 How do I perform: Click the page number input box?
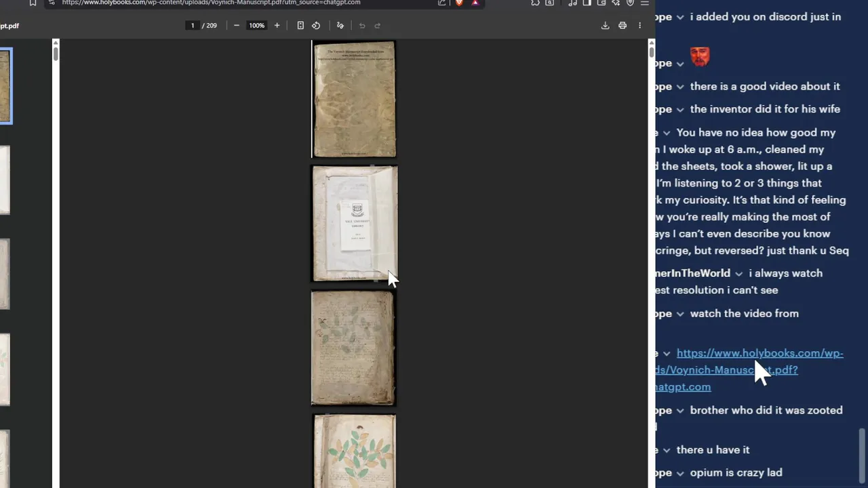(193, 25)
